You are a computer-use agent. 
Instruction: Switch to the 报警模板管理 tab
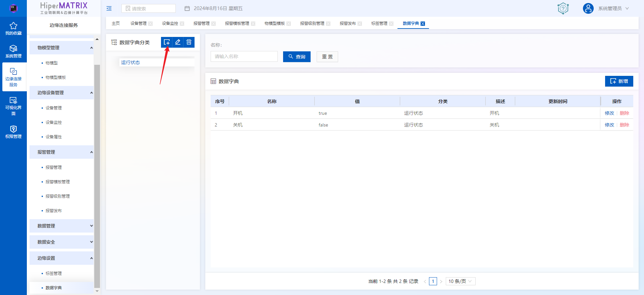click(237, 23)
